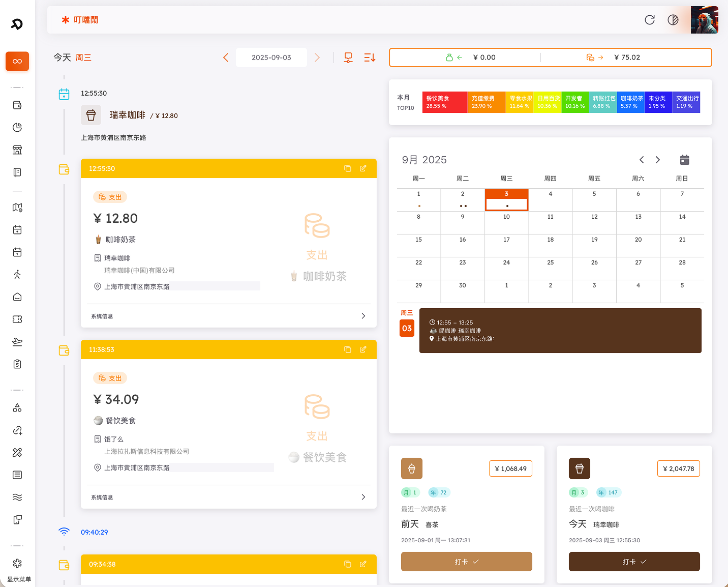Image resolution: width=728 pixels, height=587 pixels.
Task: Copy the 12:55:30 expense record
Action: tap(348, 168)
